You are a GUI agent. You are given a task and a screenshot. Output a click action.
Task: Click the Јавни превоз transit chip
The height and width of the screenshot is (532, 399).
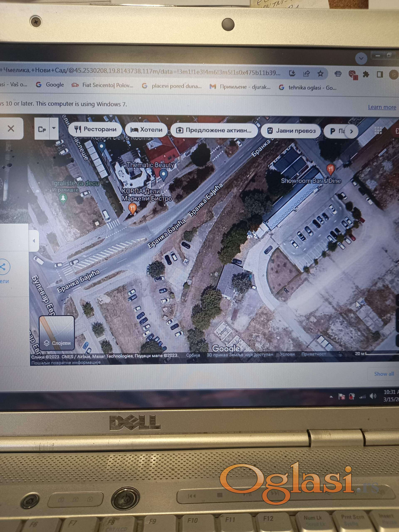tap(291, 131)
